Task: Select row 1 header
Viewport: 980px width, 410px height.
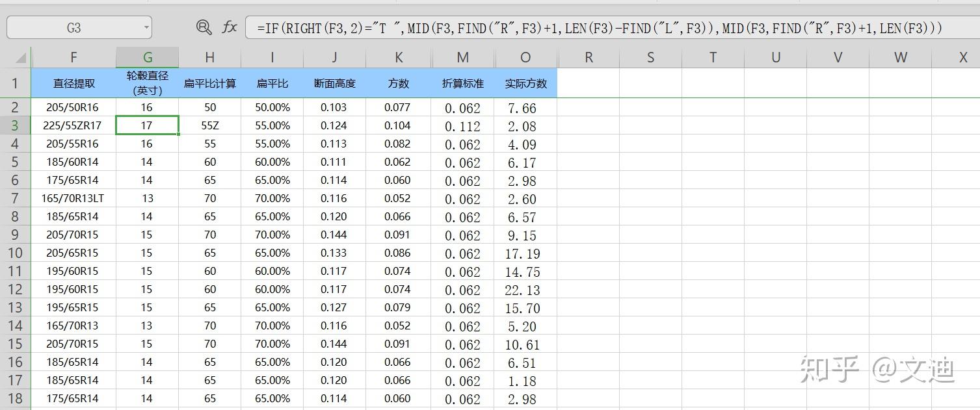Action: click(x=15, y=83)
